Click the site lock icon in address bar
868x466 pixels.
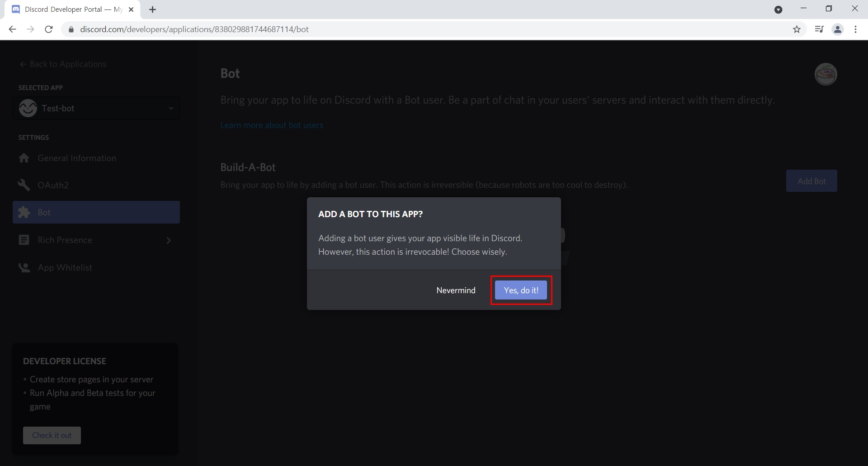point(71,29)
